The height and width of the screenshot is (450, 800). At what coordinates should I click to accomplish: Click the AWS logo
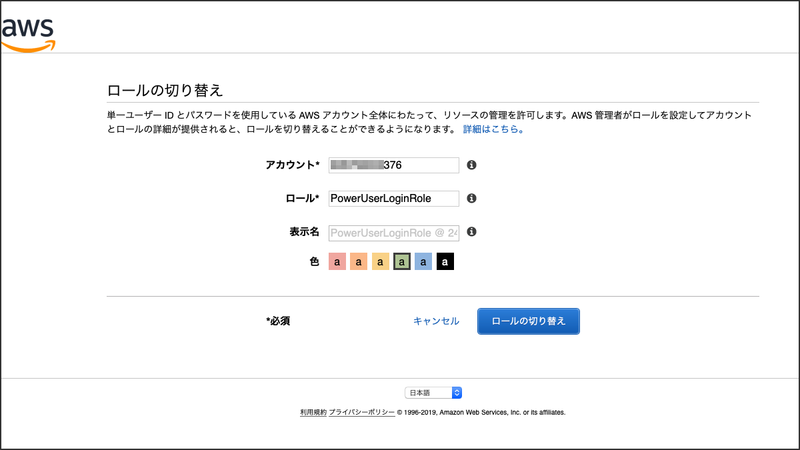[28, 35]
